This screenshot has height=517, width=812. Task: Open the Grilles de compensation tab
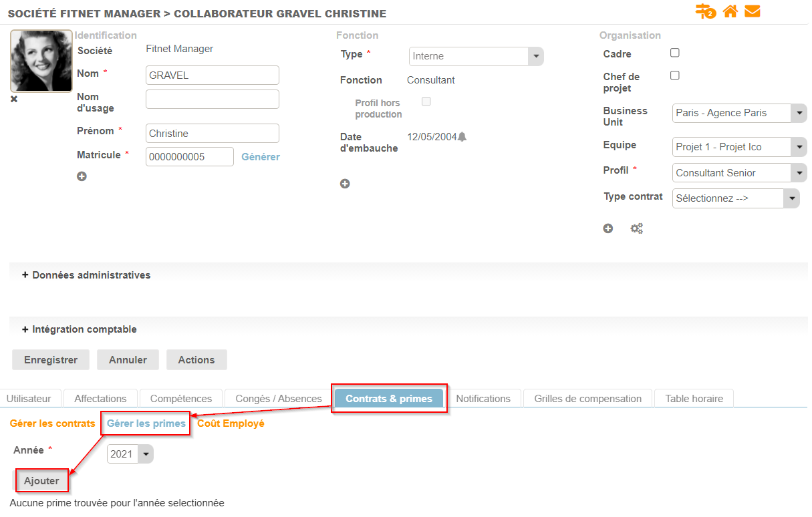587,399
